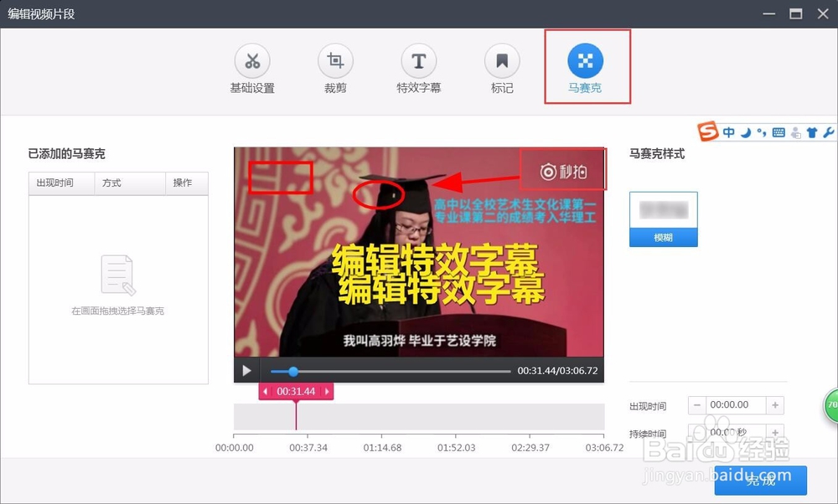Decrease 出现时间 with minus stepper
838x504 pixels.
tap(697, 404)
